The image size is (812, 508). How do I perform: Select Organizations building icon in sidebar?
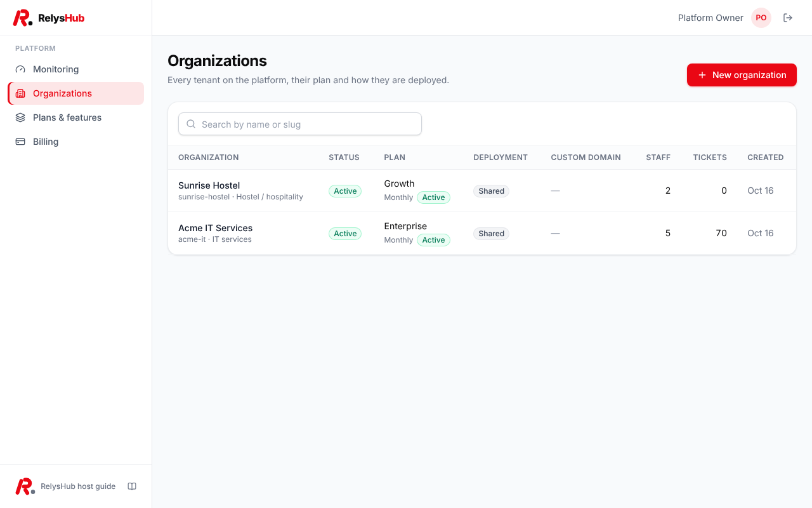20,93
